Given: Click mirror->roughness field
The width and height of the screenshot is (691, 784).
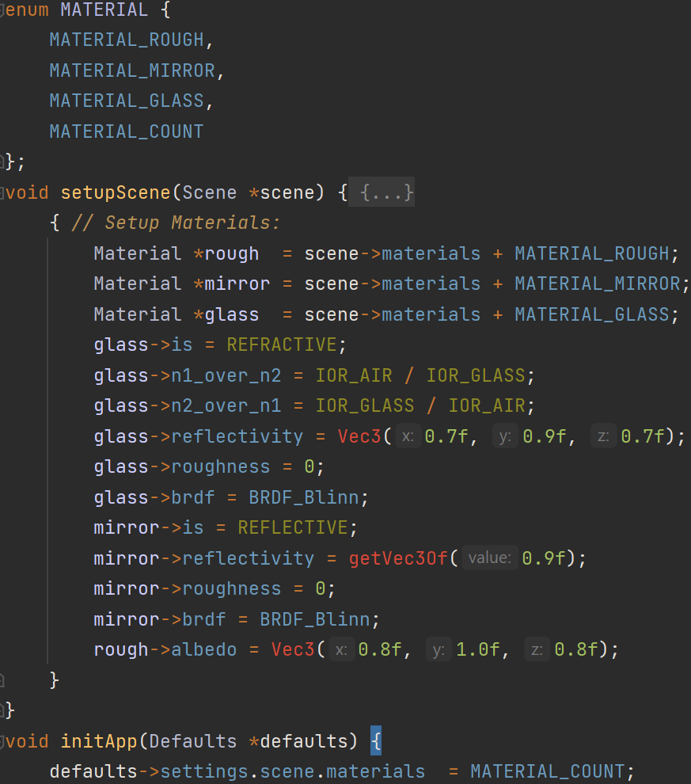Looking at the screenshot, I should [x=232, y=588].
